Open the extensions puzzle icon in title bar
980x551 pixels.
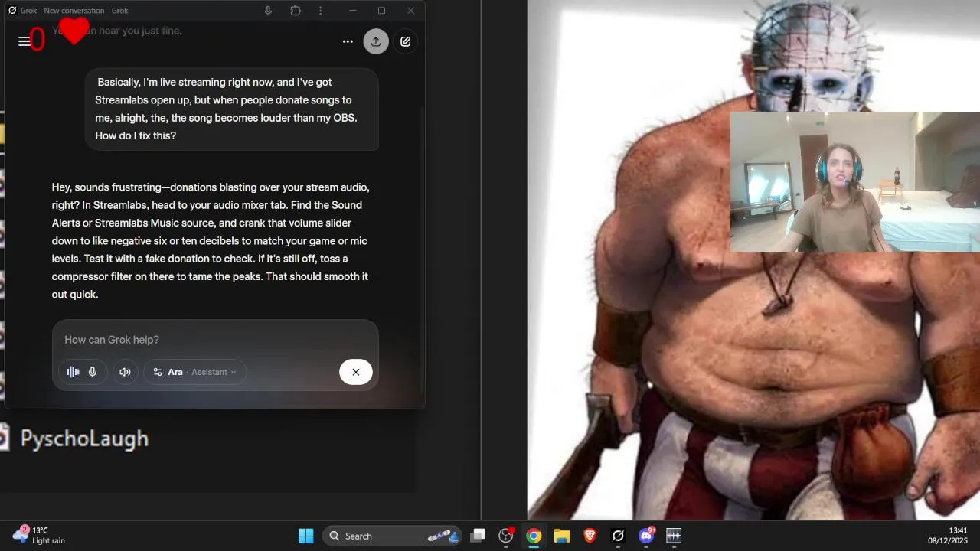296,11
